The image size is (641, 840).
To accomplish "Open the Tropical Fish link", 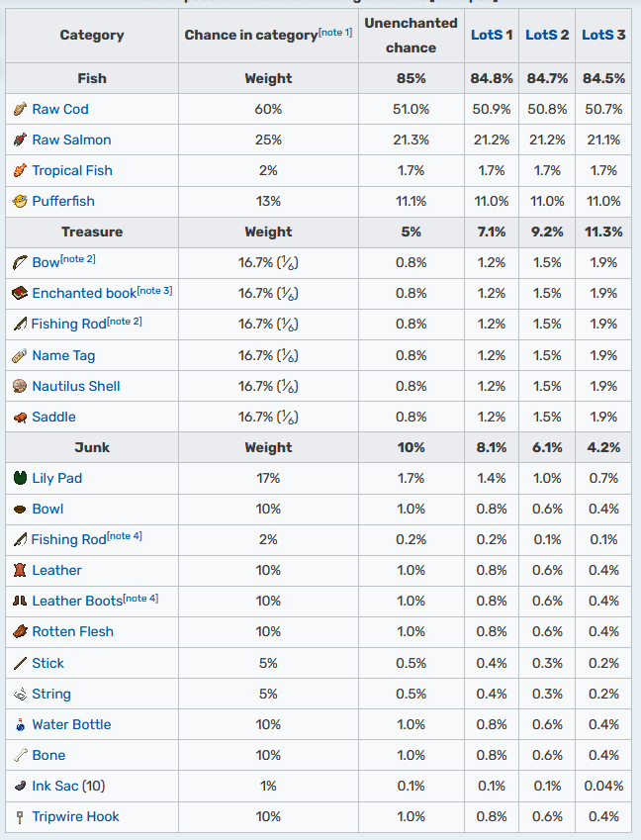I will point(72,170).
